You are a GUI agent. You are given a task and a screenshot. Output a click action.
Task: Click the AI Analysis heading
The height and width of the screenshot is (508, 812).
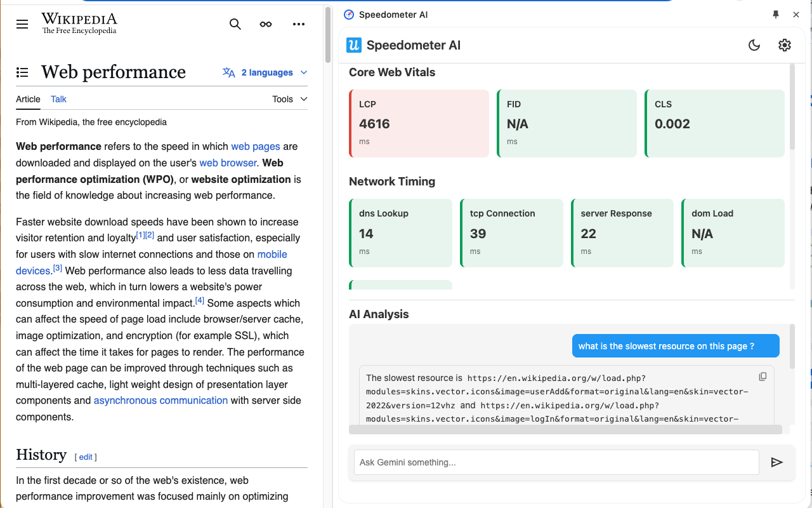[379, 314]
